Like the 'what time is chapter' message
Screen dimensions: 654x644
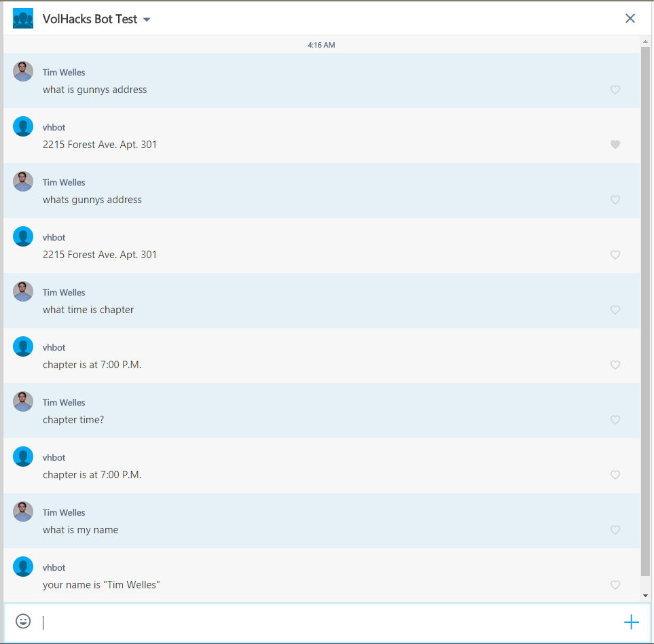pyautogui.click(x=615, y=310)
